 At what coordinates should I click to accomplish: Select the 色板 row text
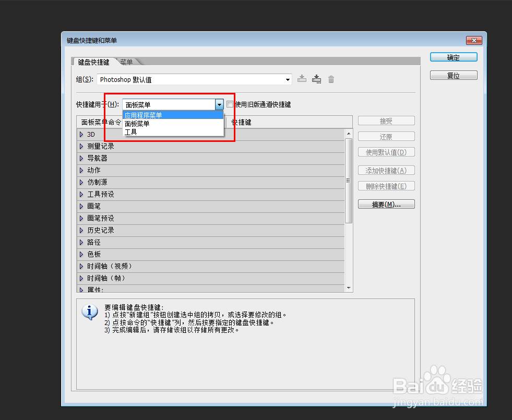point(94,254)
